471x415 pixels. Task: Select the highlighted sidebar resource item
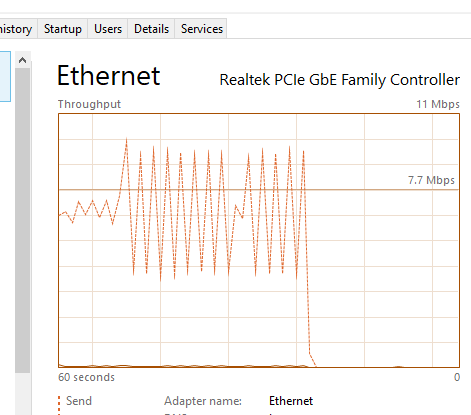click(5, 76)
